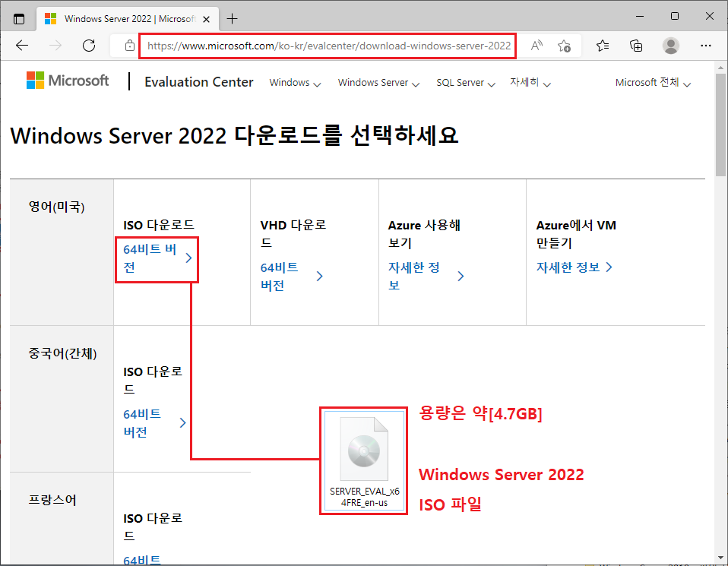728x566 pixels.
Task: Refresh the current page
Action: [x=89, y=46]
